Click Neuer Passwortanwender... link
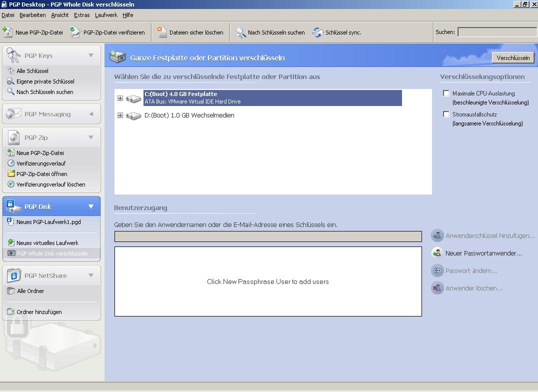This screenshot has width=538, height=392. pos(483,253)
